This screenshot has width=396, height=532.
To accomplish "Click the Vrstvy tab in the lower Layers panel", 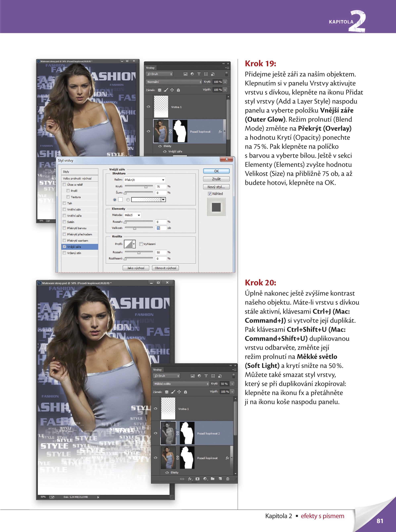I will point(157,370).
